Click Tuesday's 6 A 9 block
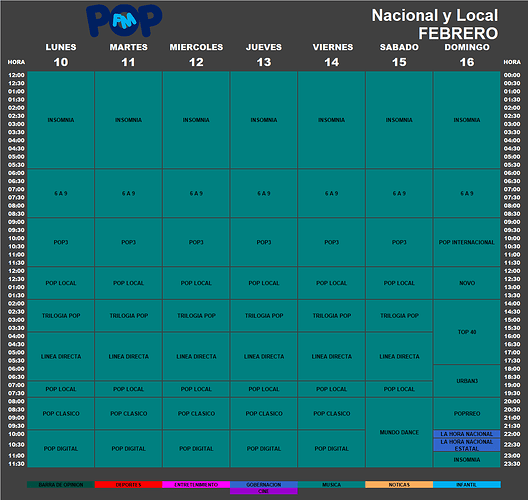This screenshot has height=500, width=528. pyautogui.click(x=128, y=193)
